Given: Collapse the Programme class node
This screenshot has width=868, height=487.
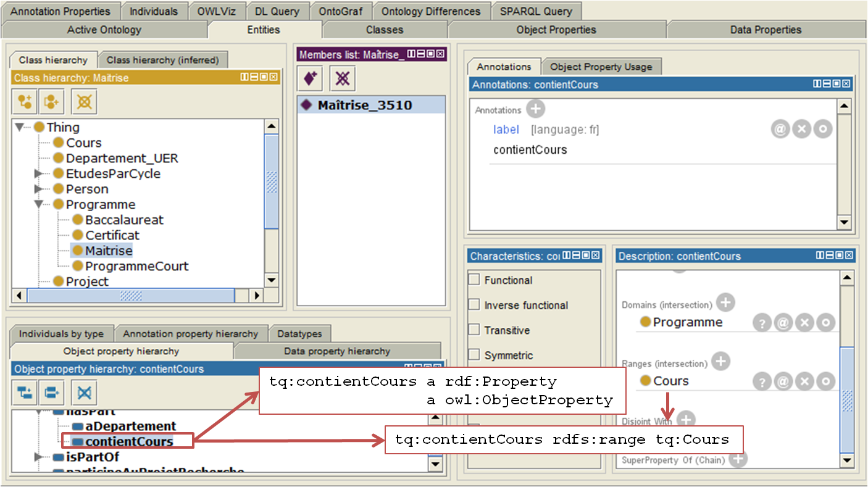Looking at the screenshot, I should tap(39, 204).
